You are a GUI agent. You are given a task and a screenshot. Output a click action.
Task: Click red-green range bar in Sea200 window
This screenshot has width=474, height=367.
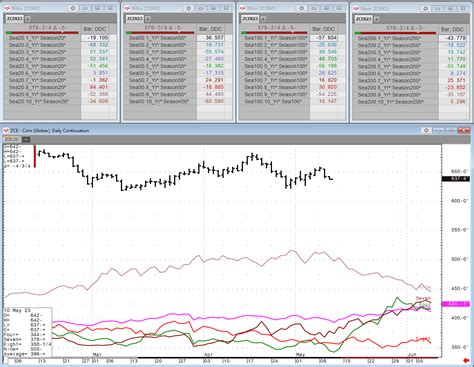click(395, 33)
